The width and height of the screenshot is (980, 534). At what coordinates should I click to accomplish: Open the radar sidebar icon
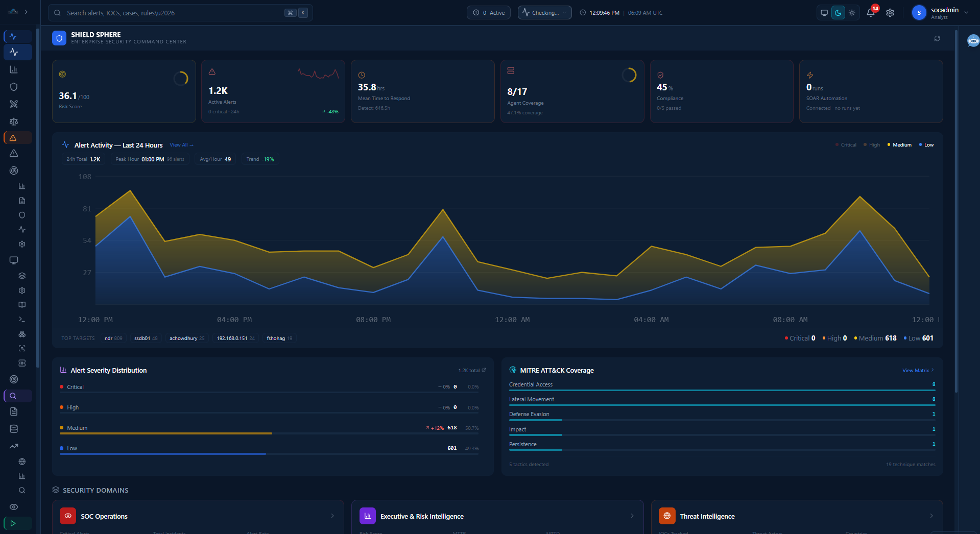[x=14, y=171]
